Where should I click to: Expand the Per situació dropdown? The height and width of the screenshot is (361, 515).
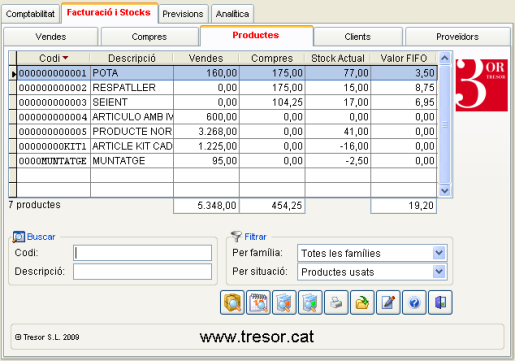click(x=439, y=272)
